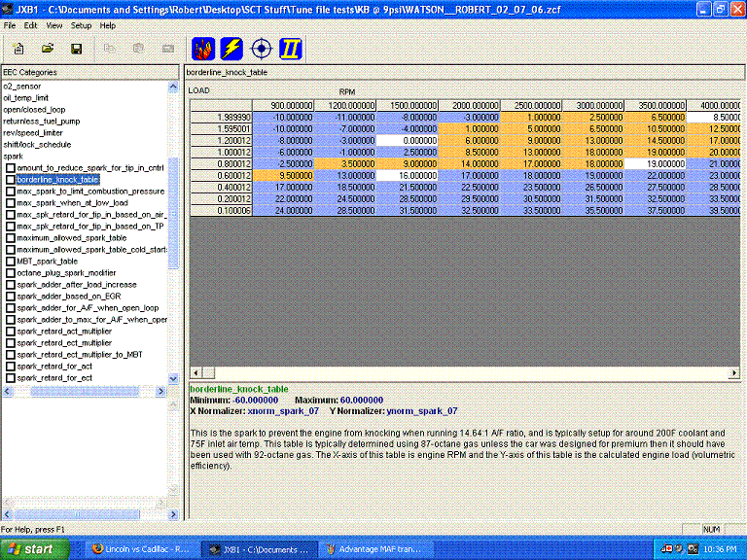Check spark_adder_based_on_EGR checkbox
Screen dimensions: 747x560
click(x=11, y=297)
